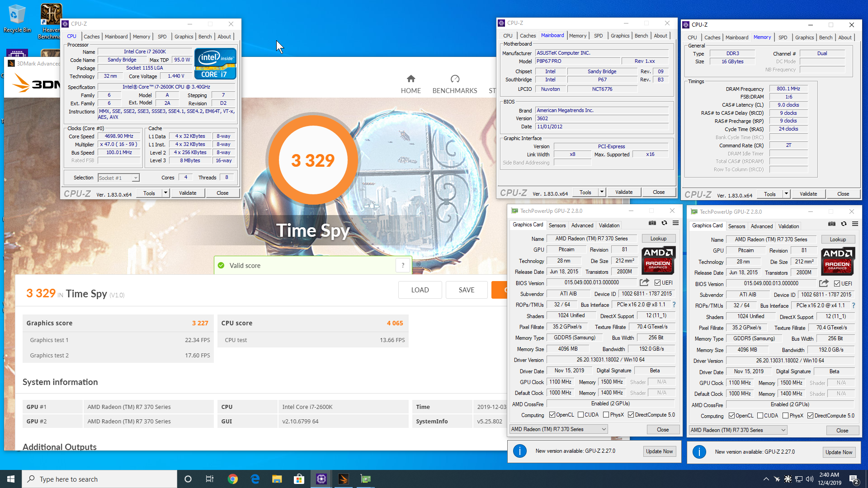Click Validate in CPU-Z CPU window
Viewport: 868px width, 488px height.
188,193
